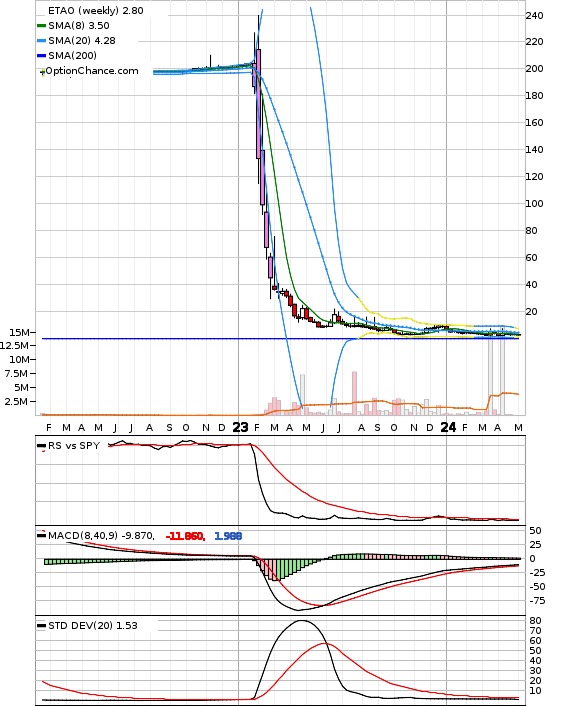Image resolution: width=566 pixels, height=706 pixels.
Task: Click the green SMA(8) legend color marker
Action: (41, 26)
